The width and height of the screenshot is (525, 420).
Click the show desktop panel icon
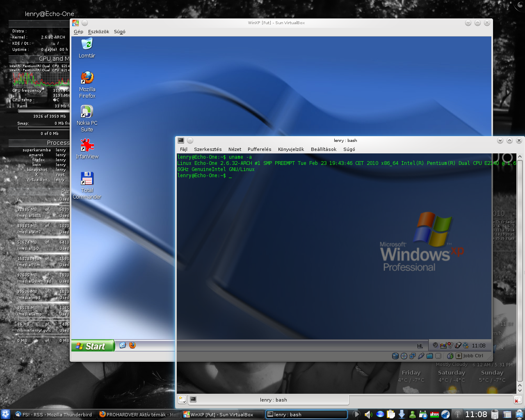(x=507, y=415)
